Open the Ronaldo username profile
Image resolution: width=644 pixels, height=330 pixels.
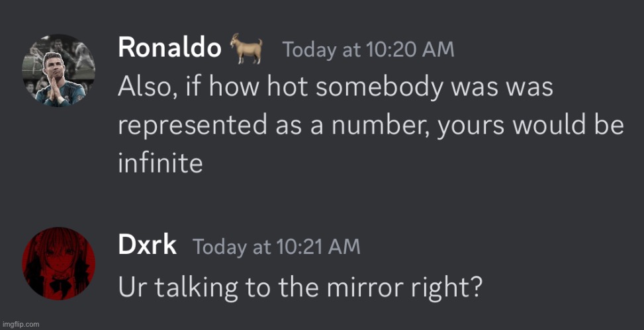169,48
